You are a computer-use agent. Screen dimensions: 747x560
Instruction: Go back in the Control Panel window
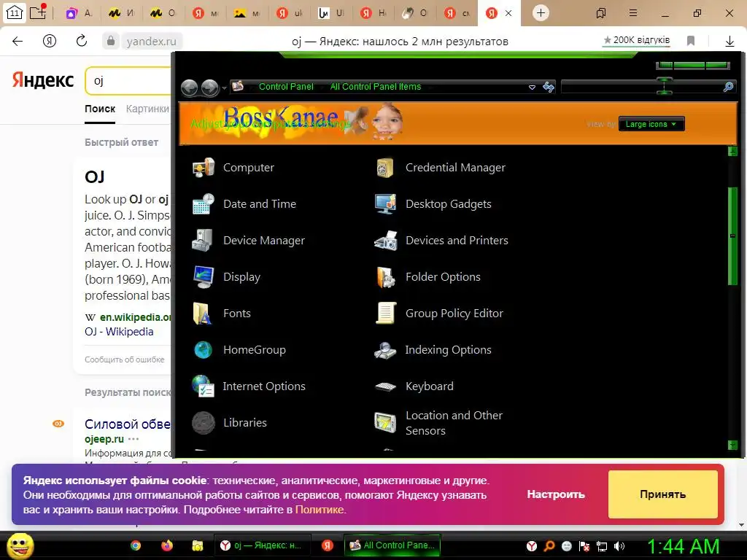coord(190,87)
